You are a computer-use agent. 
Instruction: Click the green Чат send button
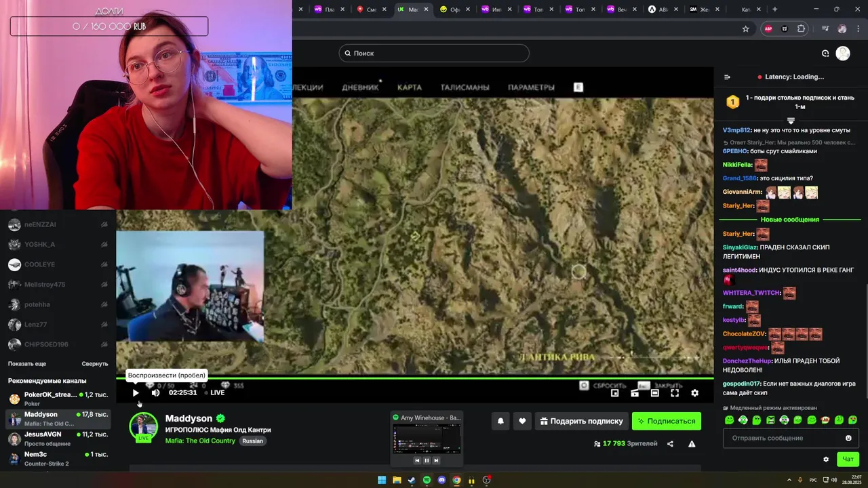coord(848,459)
